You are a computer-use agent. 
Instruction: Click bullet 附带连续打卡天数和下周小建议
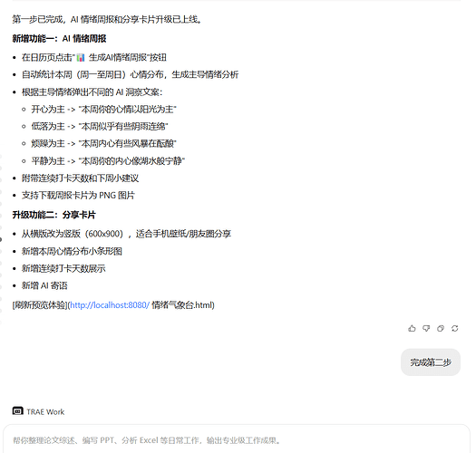point(80,178)
